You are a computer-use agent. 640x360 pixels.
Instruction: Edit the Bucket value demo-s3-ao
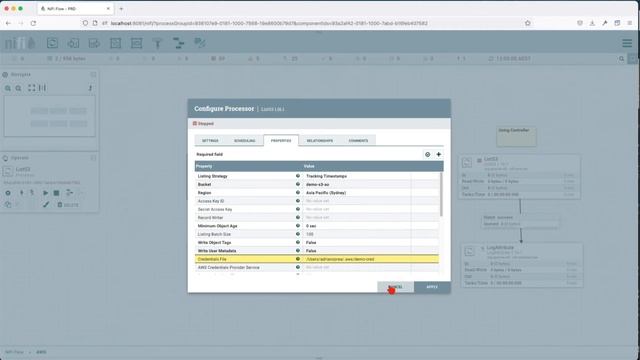[x=356, y=184]
